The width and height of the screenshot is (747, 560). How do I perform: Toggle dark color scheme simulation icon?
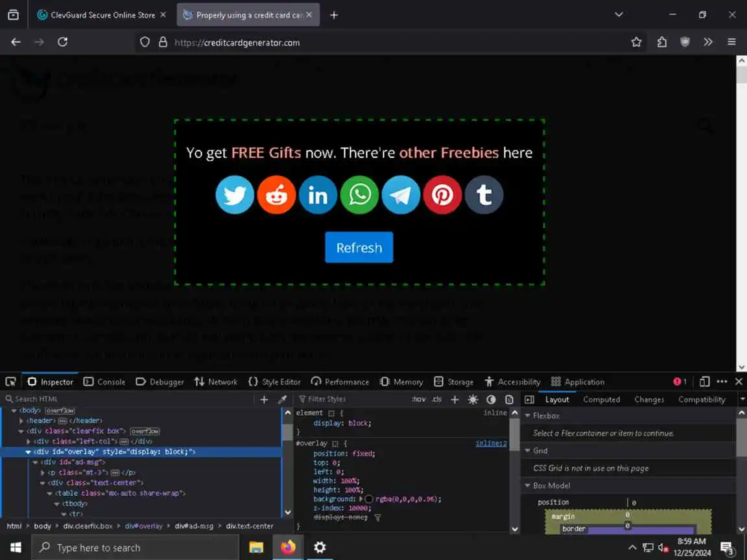pos(491,399)
